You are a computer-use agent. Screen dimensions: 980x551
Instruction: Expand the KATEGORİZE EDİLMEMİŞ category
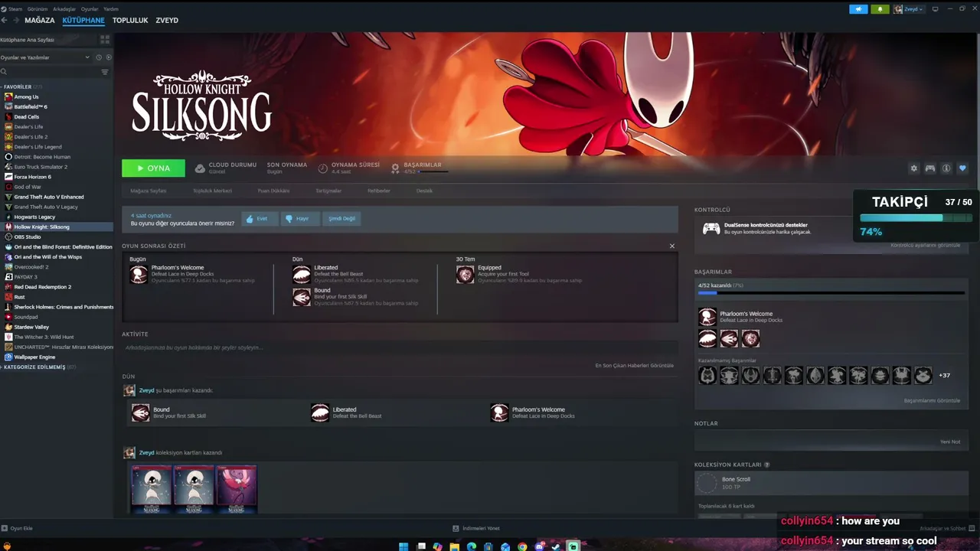pyautogui.click(x=38, y=367)
